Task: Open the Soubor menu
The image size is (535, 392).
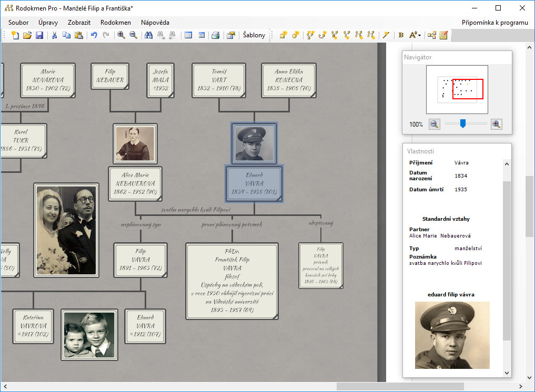Action: coord(18,23)
